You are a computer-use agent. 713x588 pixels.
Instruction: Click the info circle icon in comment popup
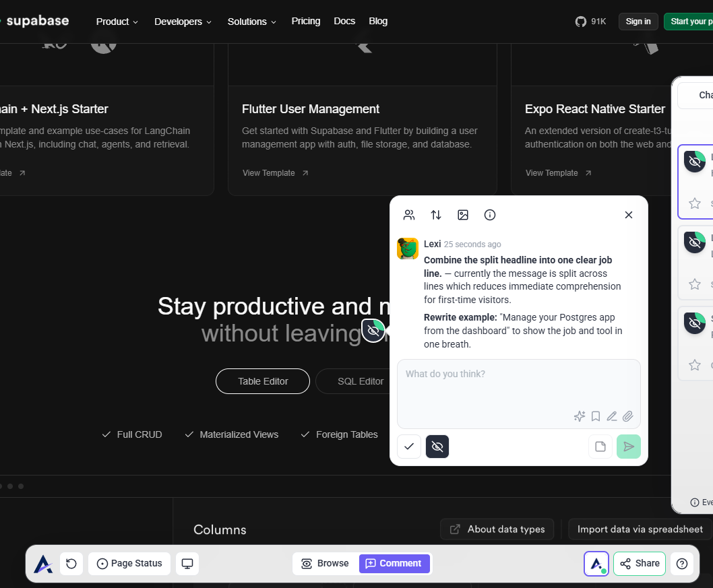(490, 215)
